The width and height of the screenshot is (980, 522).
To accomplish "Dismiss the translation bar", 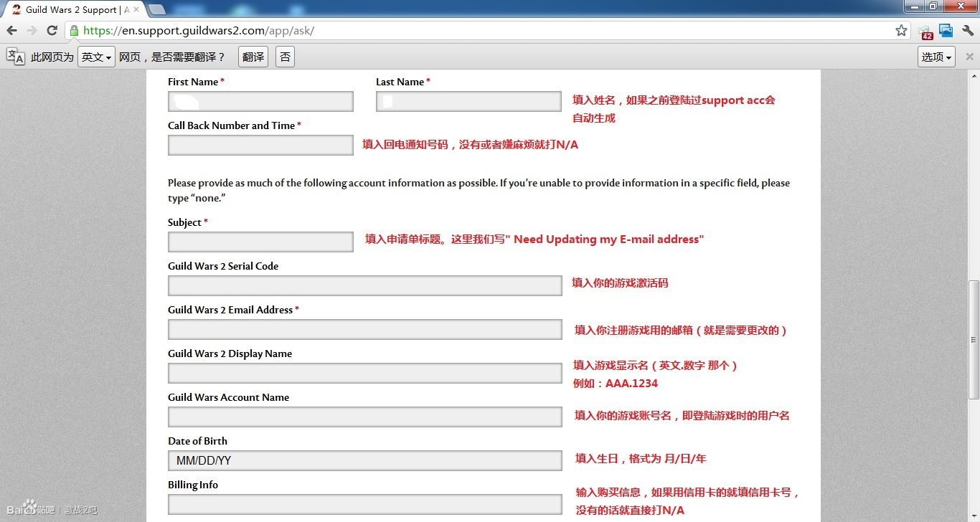I will point(969,57).
